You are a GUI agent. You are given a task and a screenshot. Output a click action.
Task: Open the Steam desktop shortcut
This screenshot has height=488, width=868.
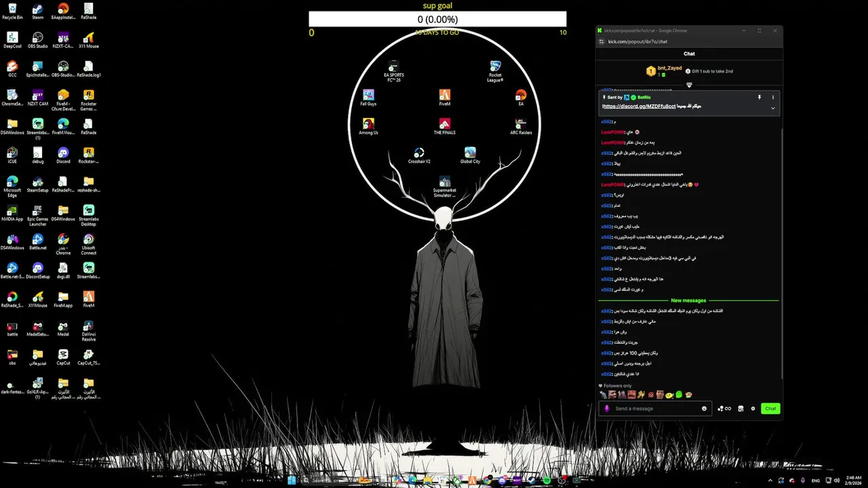(x=38, y=11)
